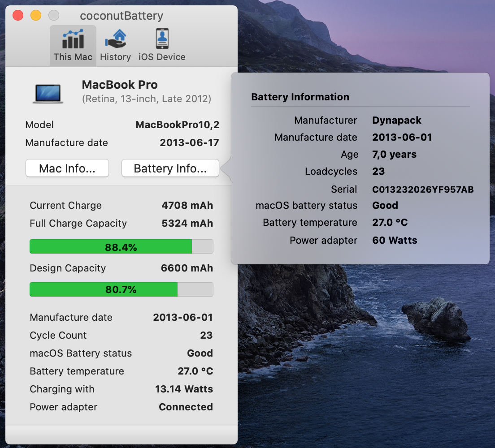Switch to the iOS Device view
This screenshot has height=448, width=495.
click(162, 39)
